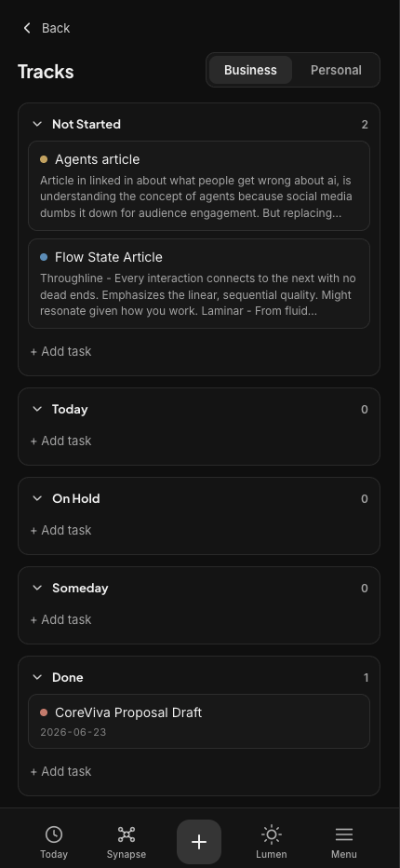Collapse the Done section
The image size is (400, 868).
37,677
